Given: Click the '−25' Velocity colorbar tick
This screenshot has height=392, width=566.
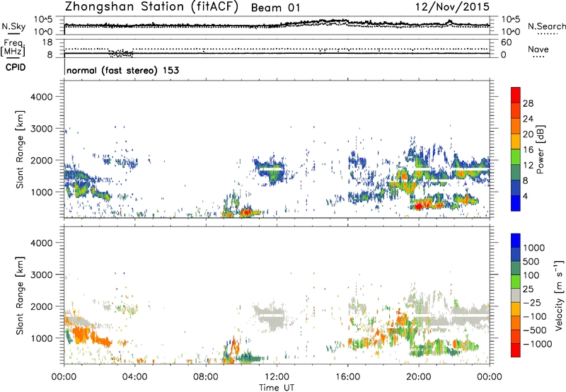Looking at the screenshot, I should 533,303.
